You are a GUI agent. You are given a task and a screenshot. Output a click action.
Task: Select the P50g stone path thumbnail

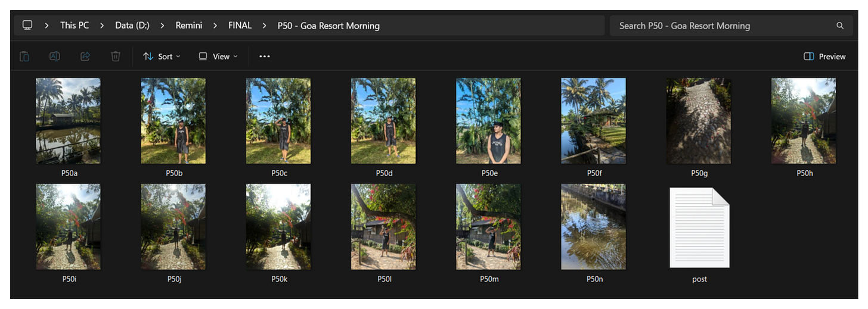699,121
